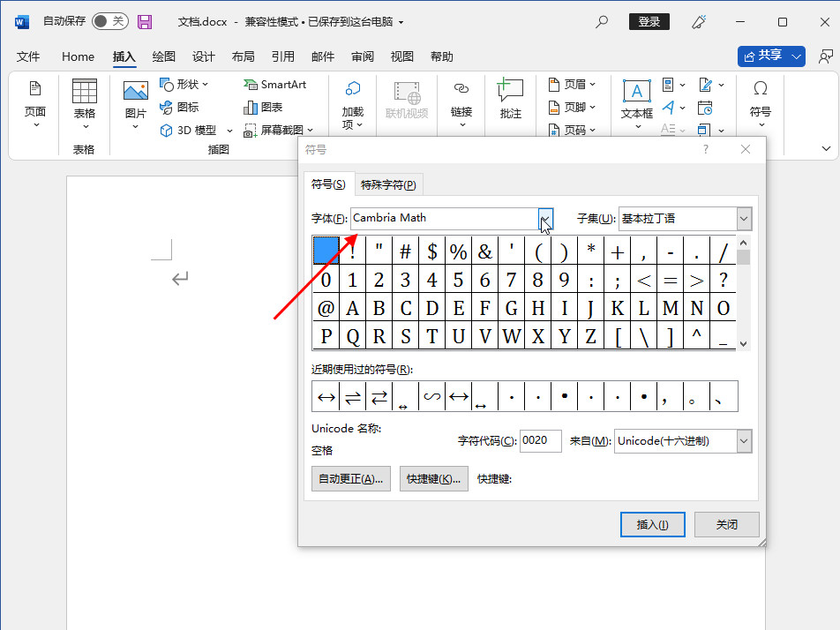Open the 设计 ribbon tab

pyautogui.click(x=203, y=56)
